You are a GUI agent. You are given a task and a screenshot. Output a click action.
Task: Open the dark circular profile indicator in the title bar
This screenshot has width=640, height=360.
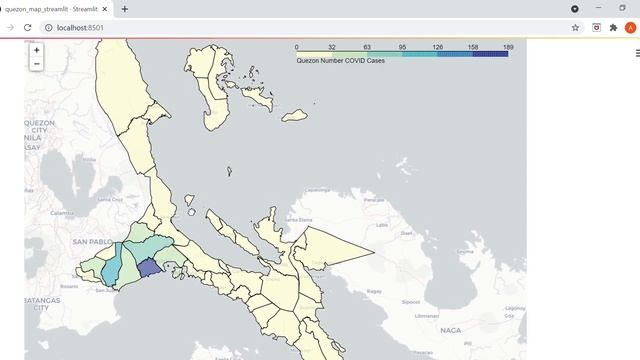[575, 9]
